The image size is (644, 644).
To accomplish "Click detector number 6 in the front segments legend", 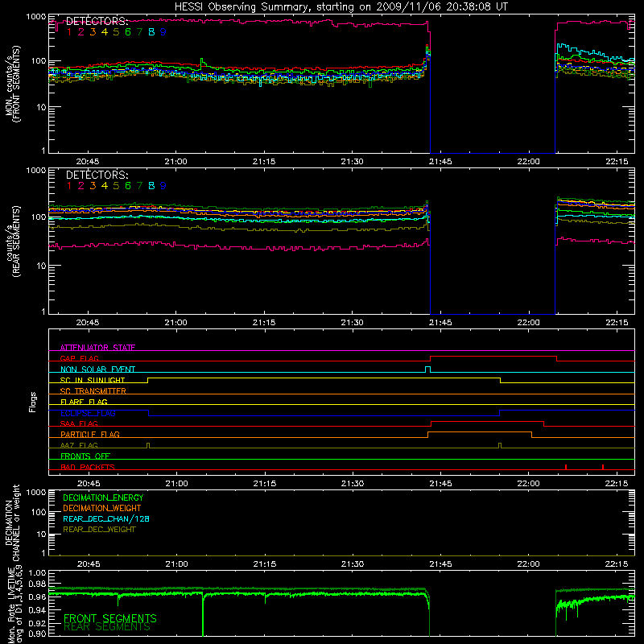I will (x=128, y=32).
